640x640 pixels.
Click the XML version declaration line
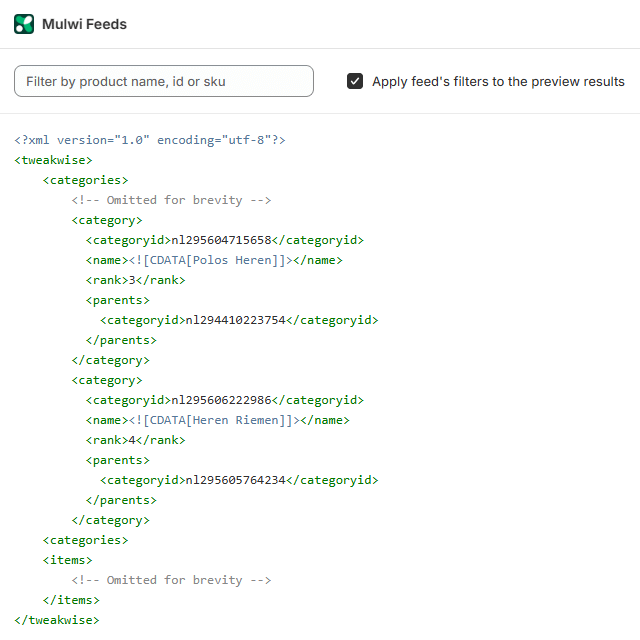pos(149,140)
